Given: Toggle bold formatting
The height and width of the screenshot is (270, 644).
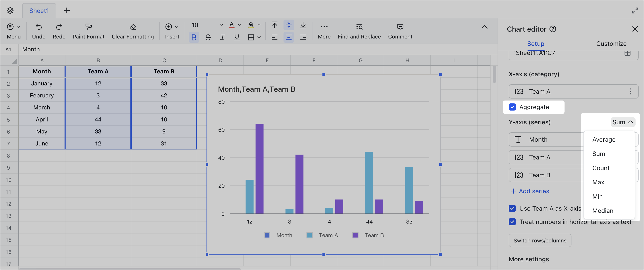Looking at the screenshot, I should coord(194,37).
